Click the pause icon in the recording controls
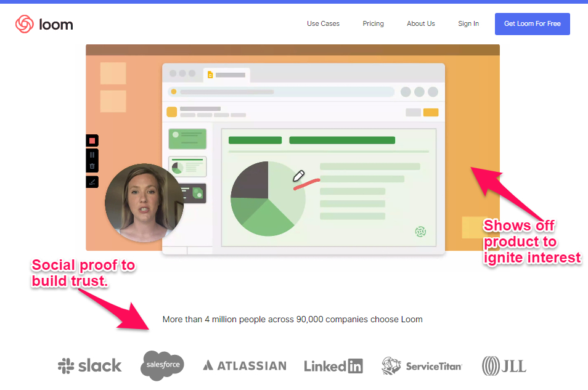Image resolution: width=588 pixels, height=390 pixels. 92,155
